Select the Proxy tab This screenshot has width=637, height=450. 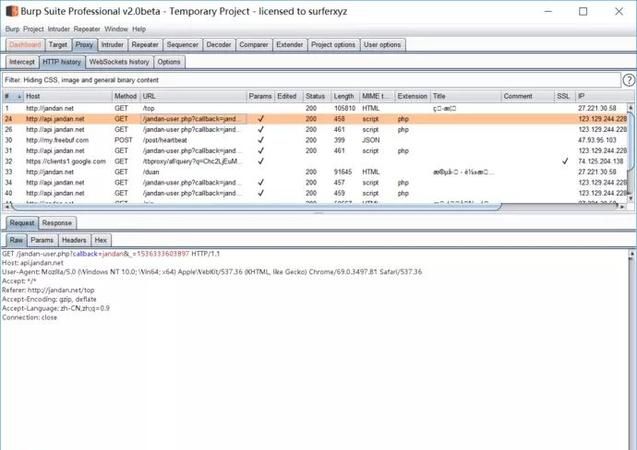click(84, 45)
